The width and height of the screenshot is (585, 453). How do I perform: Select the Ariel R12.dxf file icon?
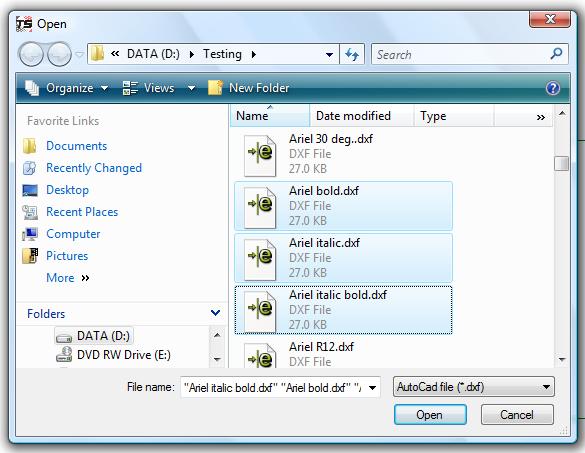pyautogui.click(x=260, y=355)
